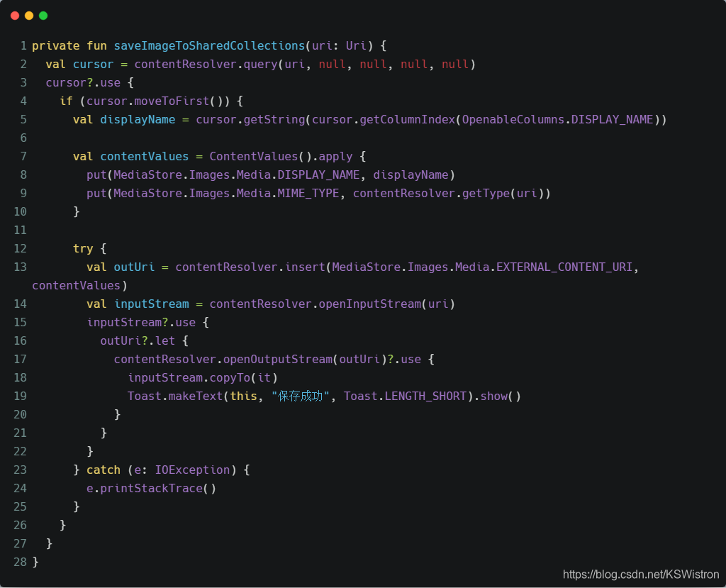Click inputStream.copyTo(it) on line 18
This screenshot has width=726, height=588.
[202, 377]
